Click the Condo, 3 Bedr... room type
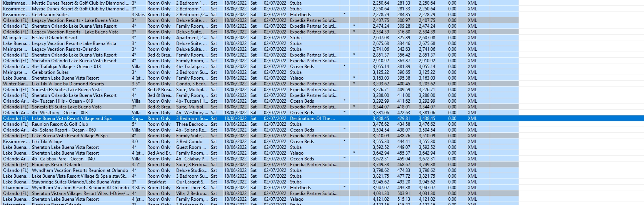 (192, 84)
